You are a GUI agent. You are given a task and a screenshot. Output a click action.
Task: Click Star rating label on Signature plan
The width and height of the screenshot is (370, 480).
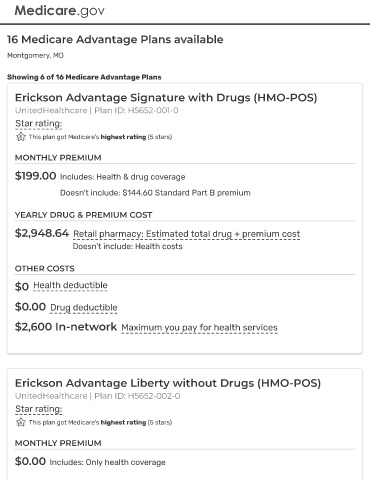39,124
